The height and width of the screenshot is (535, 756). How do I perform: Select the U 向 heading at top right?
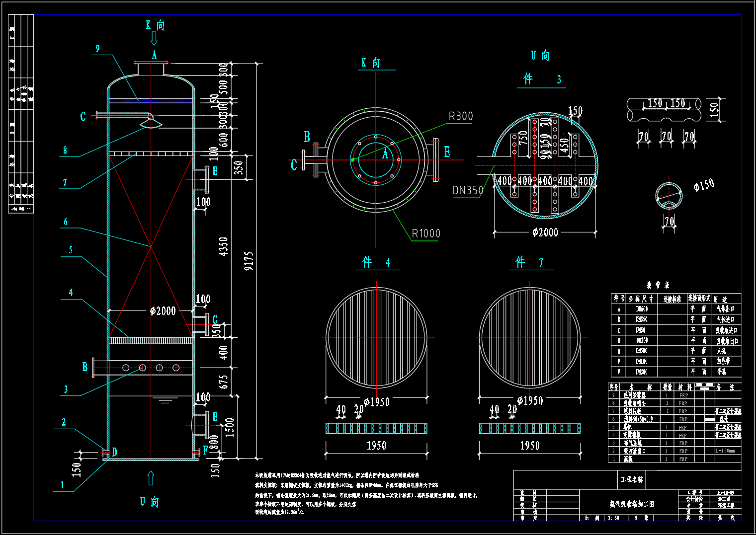(540, 55)
